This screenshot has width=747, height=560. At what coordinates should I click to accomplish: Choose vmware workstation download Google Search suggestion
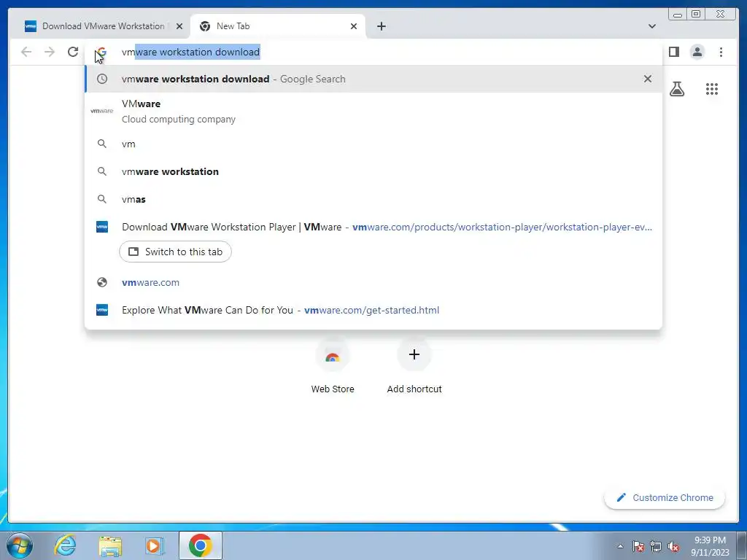point(373,79)
